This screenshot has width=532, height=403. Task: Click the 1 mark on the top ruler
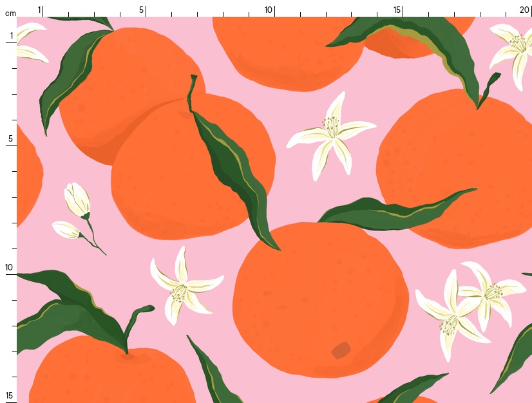tap(39, 10)
